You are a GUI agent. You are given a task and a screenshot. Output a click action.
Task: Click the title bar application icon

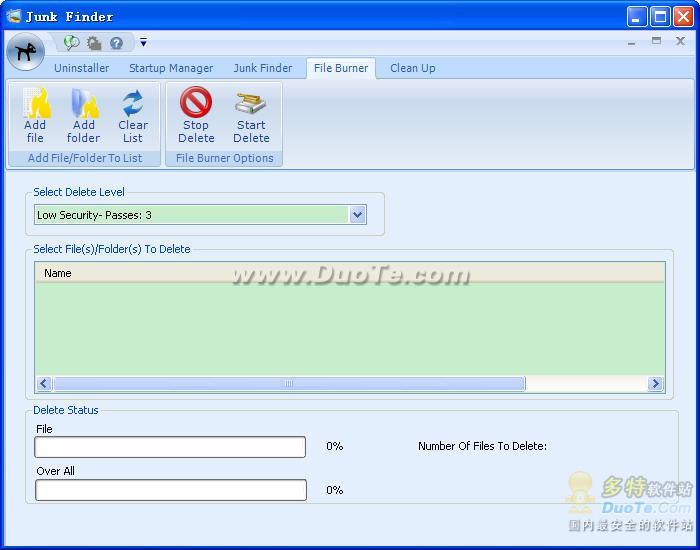click(x=14, y=17)
